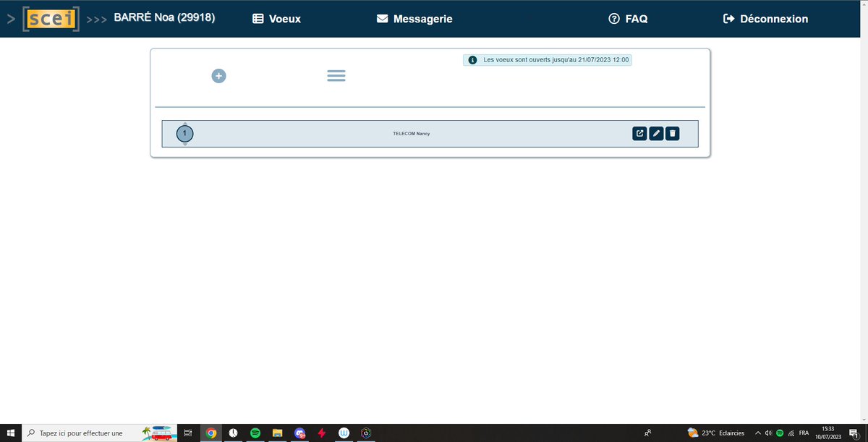This screenshot has width=868, height=442.
Task: Open the weather widget showing 23°C Eclaircies
Action: click(715, 433)
